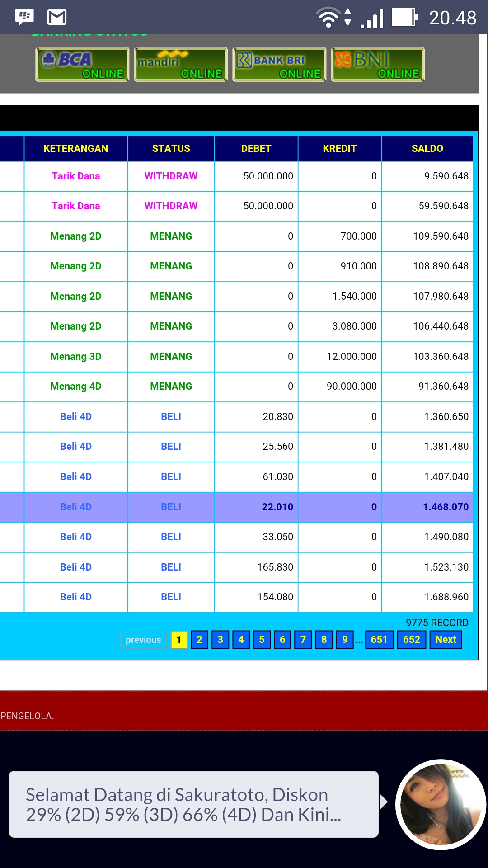Tap the BNI online bank status icon
The height and width of the screenshot is (868, 488).
tap(378, 65)
